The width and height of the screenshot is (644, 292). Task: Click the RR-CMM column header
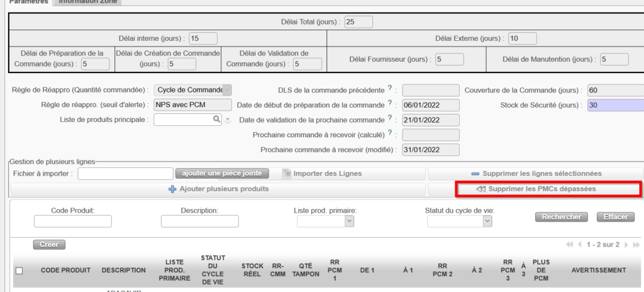[278, 270]
